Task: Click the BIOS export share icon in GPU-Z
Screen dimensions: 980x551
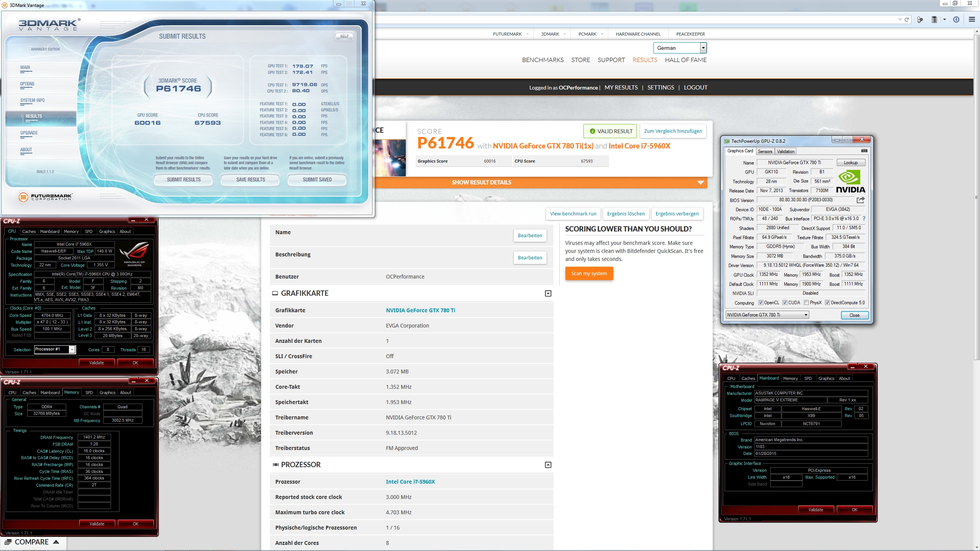Action: tap(861, 200)
